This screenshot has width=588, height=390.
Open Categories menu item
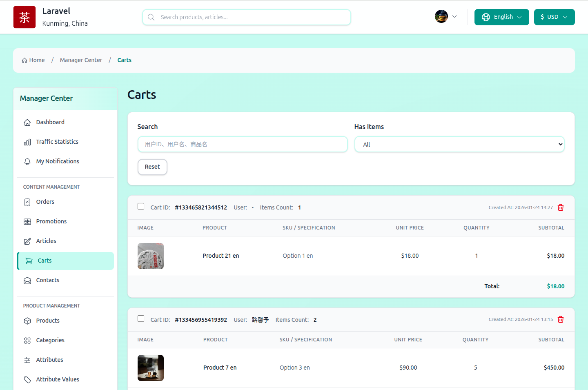(x=65, y=340)
